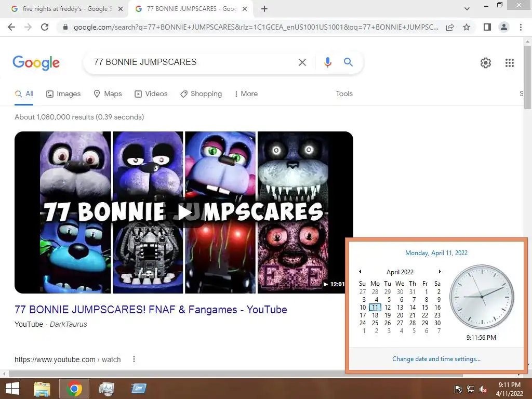This screenshot has width=532, height=399.
Task: Close the five nights at freddy's tab
Action: tap(121, 9)
